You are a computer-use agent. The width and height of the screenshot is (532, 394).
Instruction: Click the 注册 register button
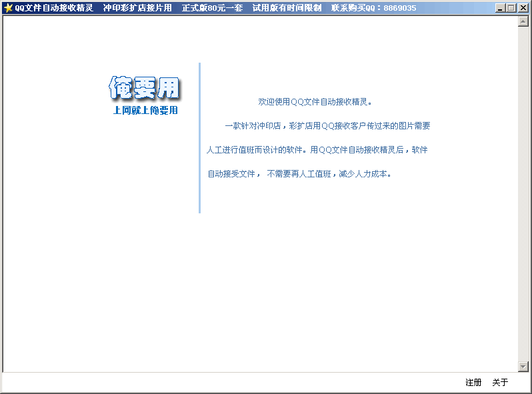click(473, 383)
